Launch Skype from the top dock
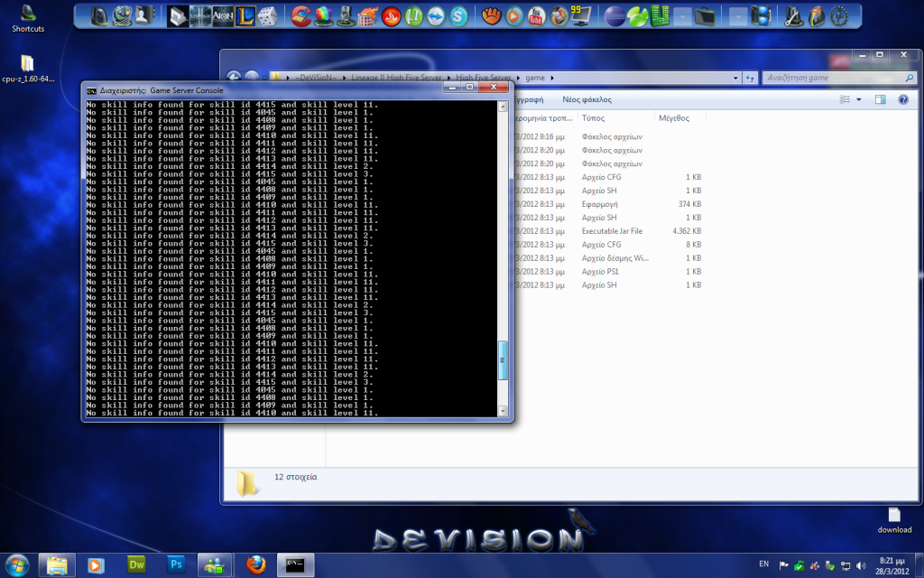Viewport: 924px width, 578px height. (x=458, y=15)
